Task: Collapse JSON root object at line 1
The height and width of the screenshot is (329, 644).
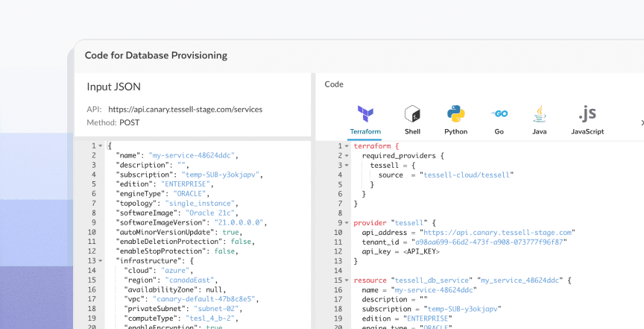Action: (100, 146)
